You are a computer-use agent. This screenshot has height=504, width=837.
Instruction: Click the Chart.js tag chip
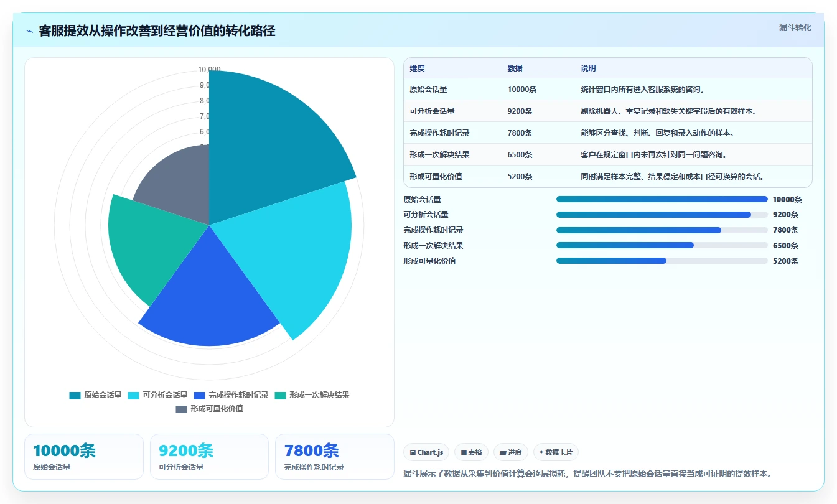(426, 452)
